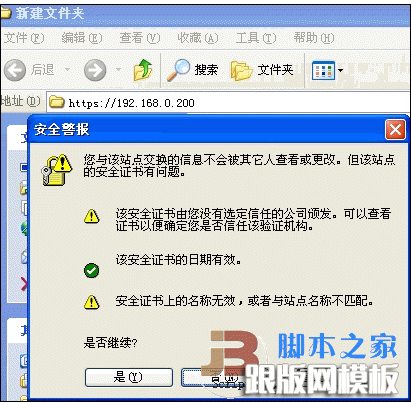Screen dimensions: 411x403
Task: Open the 收藏(A) menu
Action: pyautogui.click(x=198, y=38)
